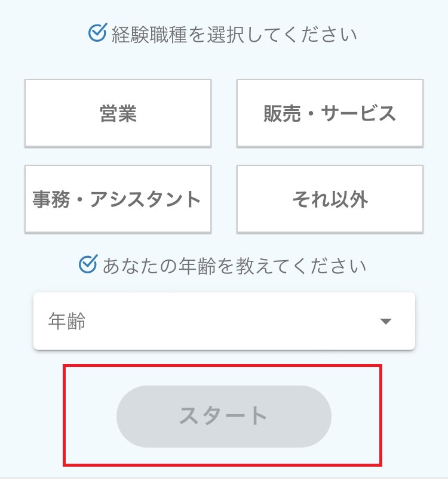The image size is (448, 481).
Task: Toggle the 営業 tile on
Action: point(118,113)
